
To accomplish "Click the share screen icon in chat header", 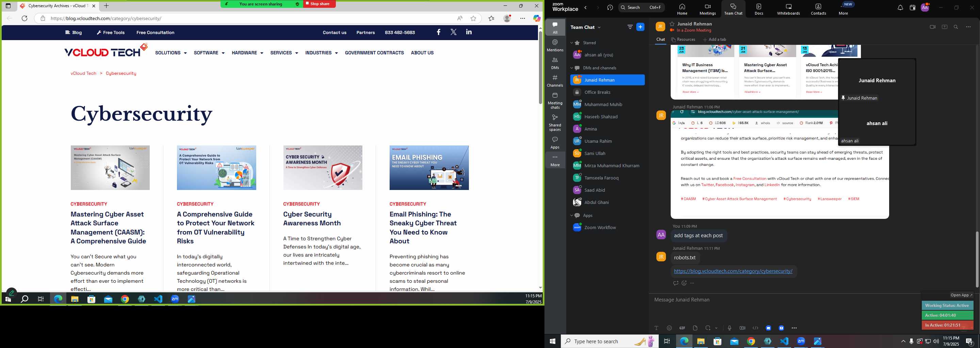I will click(944, 27).
